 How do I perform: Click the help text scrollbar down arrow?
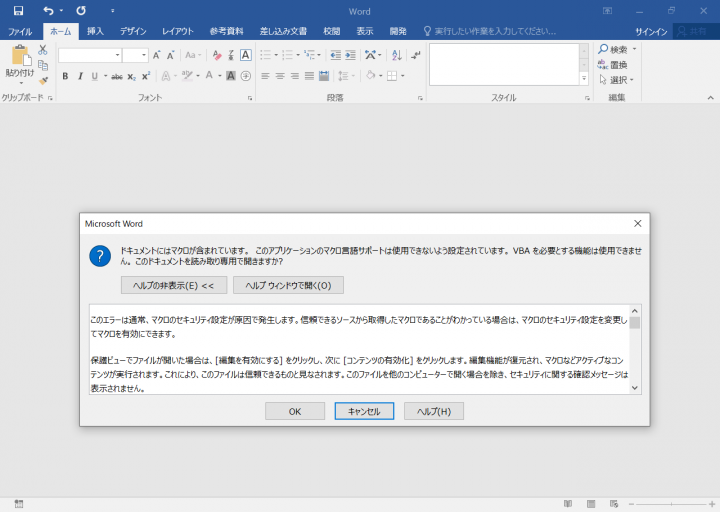pos(635,388)
